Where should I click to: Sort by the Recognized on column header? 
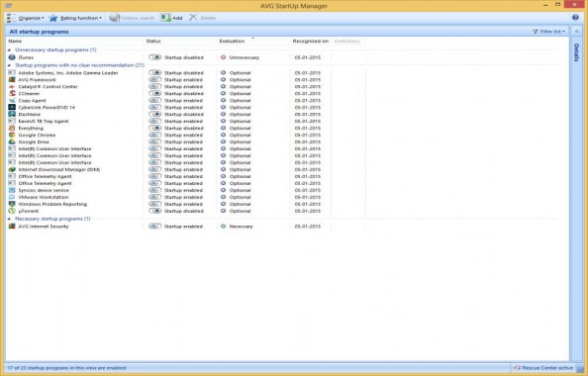(x=311, y=41)
